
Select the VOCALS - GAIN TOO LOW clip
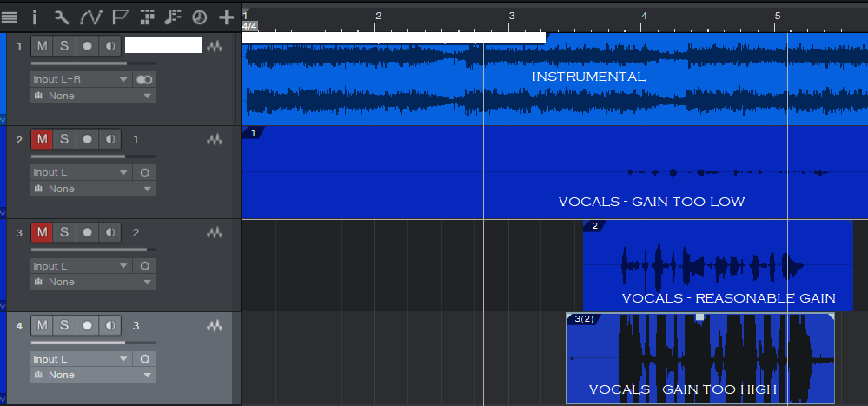point(554,172)
